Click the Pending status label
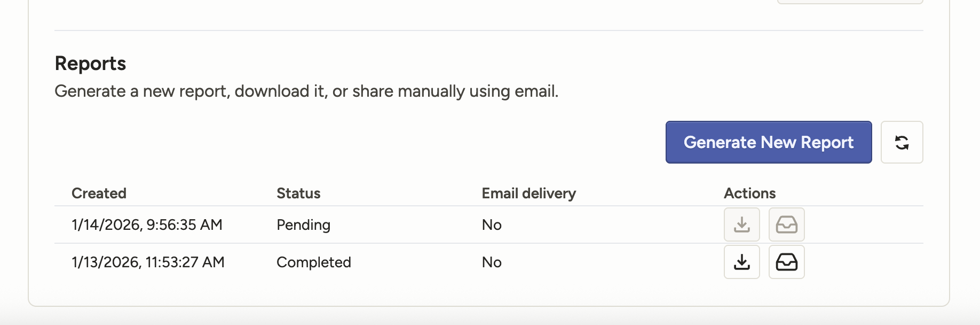The height and width of the screenshot is (325, 980). pos(303,225)
